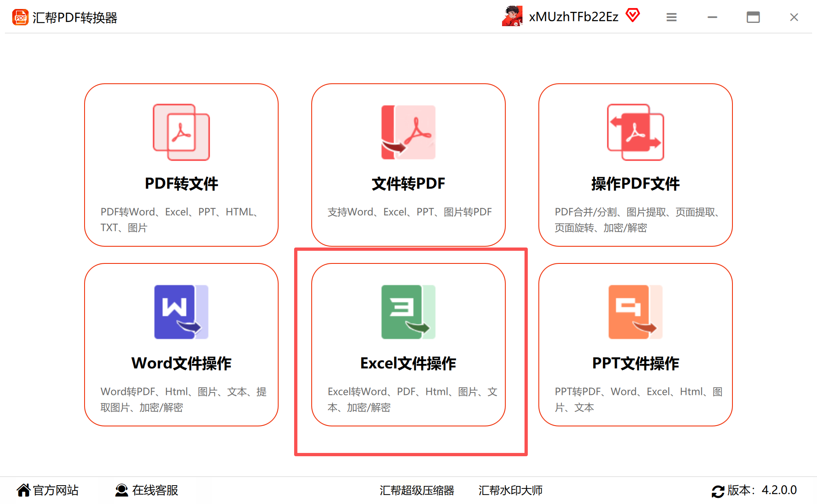Screen dimensions: 817x504
Task: Click the orange PPT file icon
Action: (x=635, y=312)
